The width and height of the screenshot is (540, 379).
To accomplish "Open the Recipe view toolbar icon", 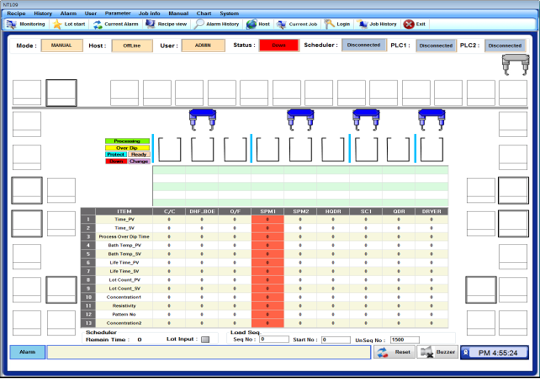I will 150,24.
